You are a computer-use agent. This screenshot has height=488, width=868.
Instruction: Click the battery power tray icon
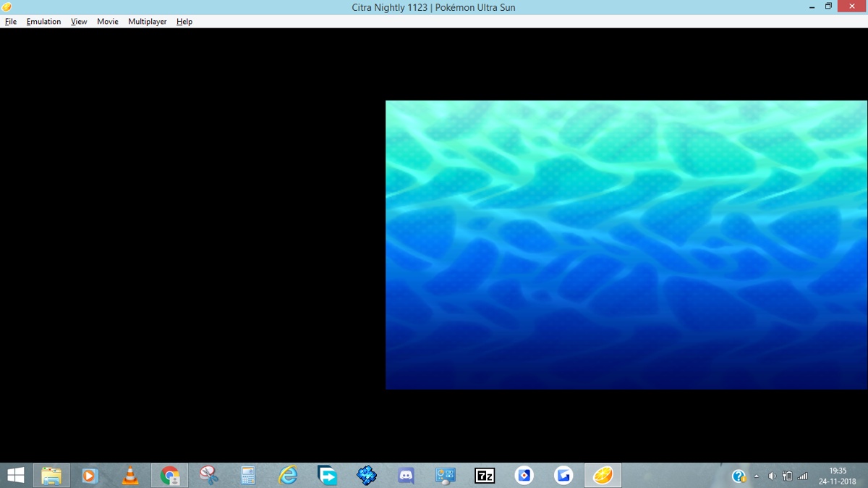coord(787,476)
